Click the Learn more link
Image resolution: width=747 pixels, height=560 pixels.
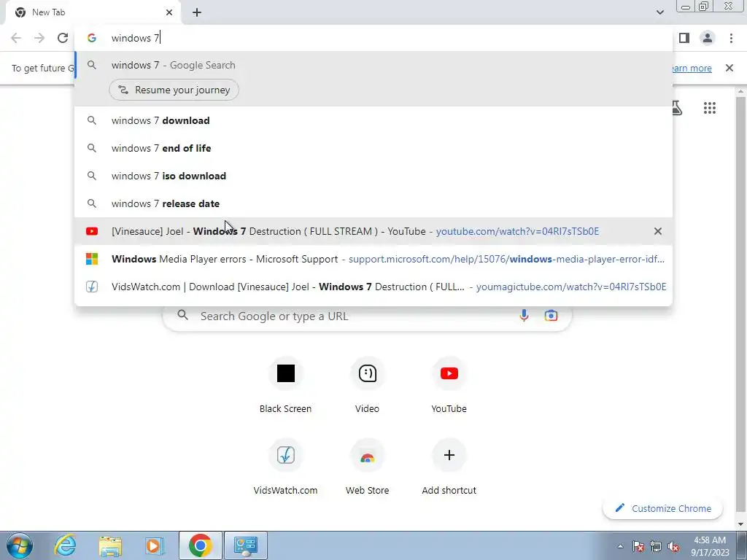click(692, 68)
